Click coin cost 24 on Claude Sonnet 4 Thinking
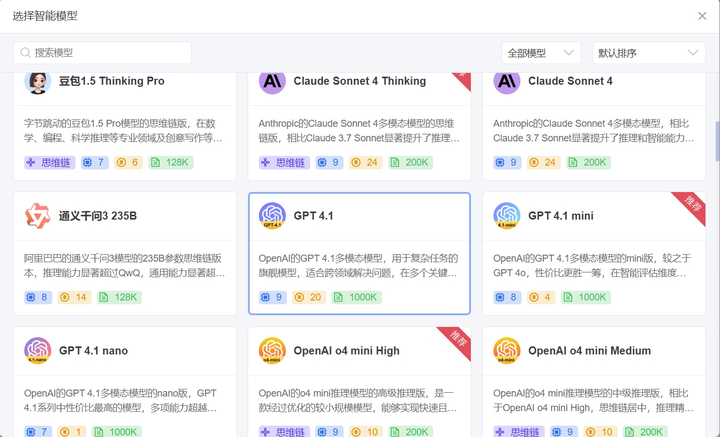 pos(366,162)
